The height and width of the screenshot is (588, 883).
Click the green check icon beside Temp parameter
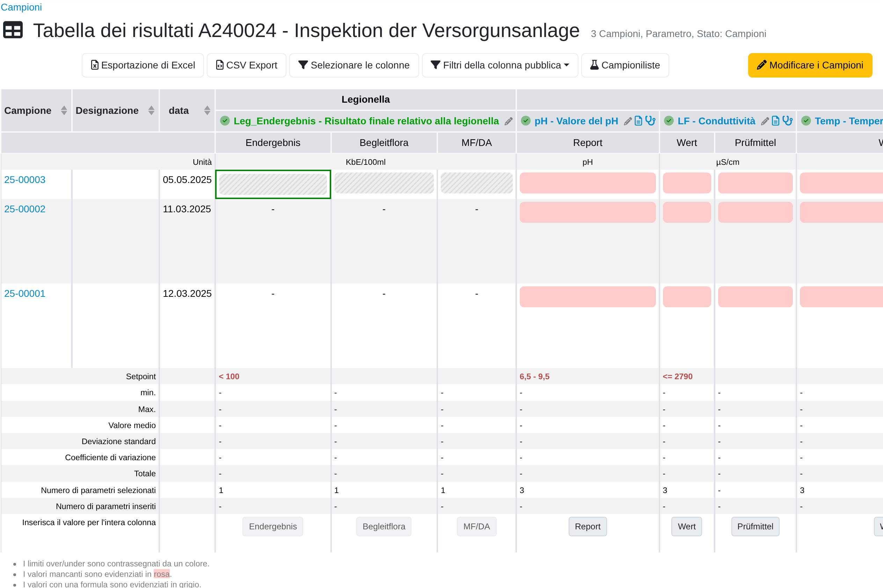[806, 121]
